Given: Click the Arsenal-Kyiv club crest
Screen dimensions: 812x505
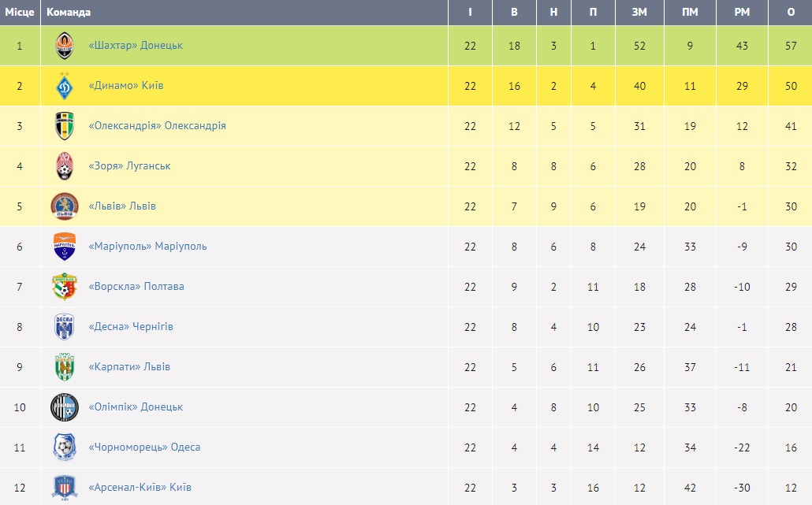Looking at the screenshot, I should [64, 488].
